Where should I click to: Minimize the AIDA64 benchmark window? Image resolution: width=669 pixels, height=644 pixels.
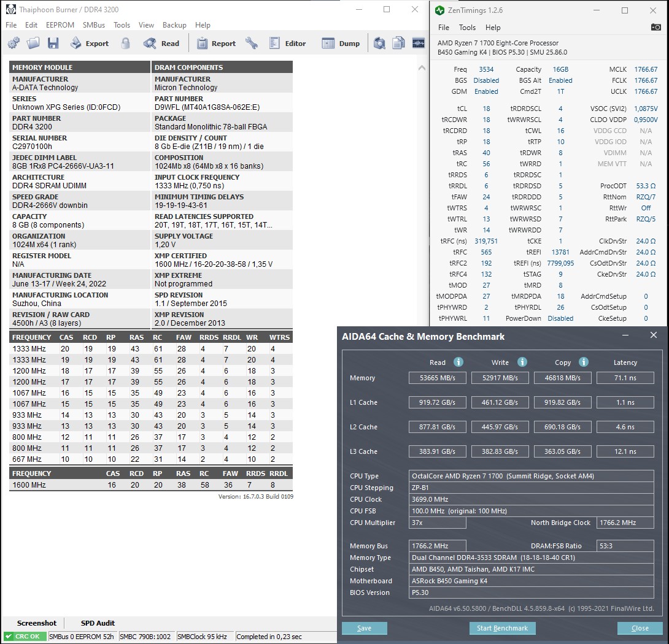click(625, 335)
